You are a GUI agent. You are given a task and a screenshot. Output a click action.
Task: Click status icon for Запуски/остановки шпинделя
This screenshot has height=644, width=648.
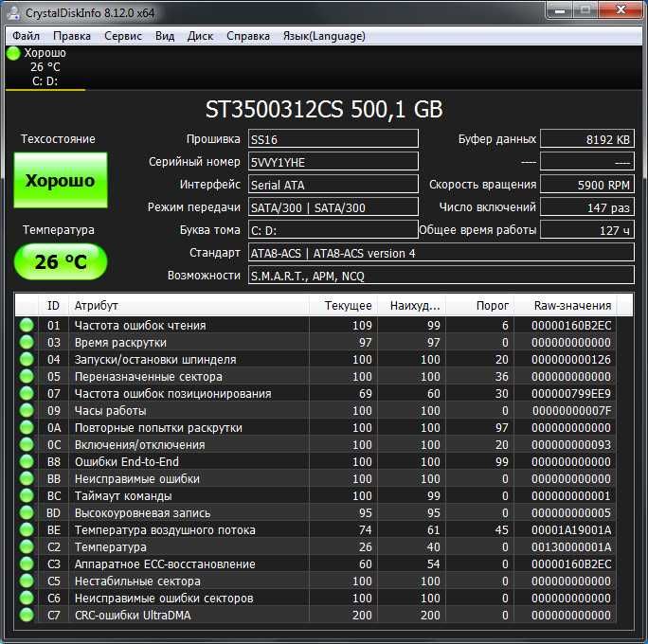pyautogui.click(x=27, y=359)
